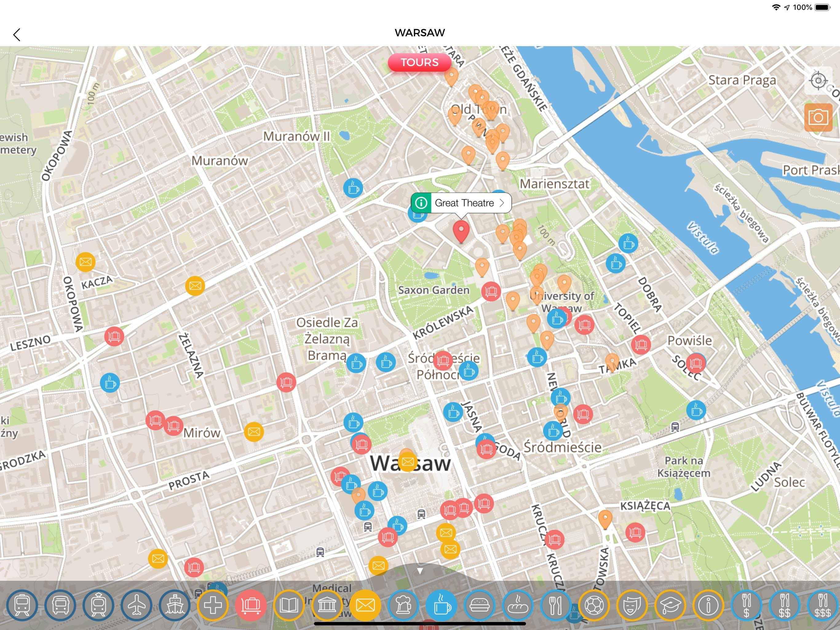Enable the fork and knife restaurant filter
The width and height of the screenshot is (840, 630).
click(556, 605)
